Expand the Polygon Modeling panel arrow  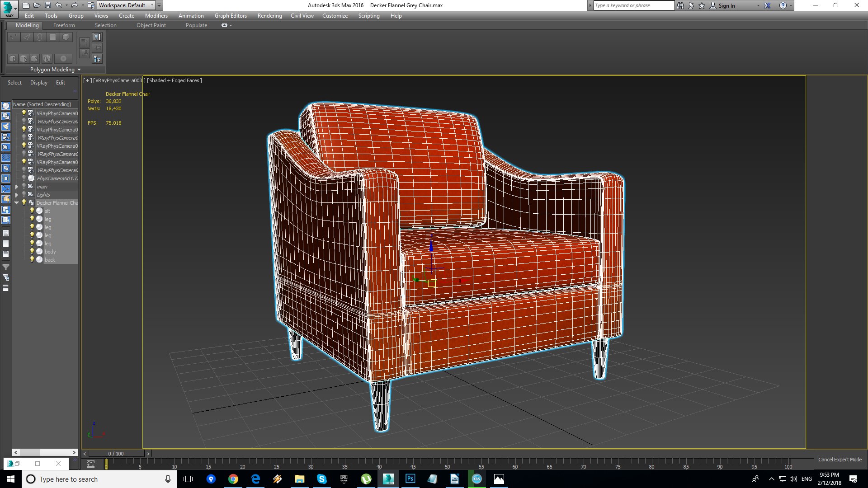click(x=79, y=70)
